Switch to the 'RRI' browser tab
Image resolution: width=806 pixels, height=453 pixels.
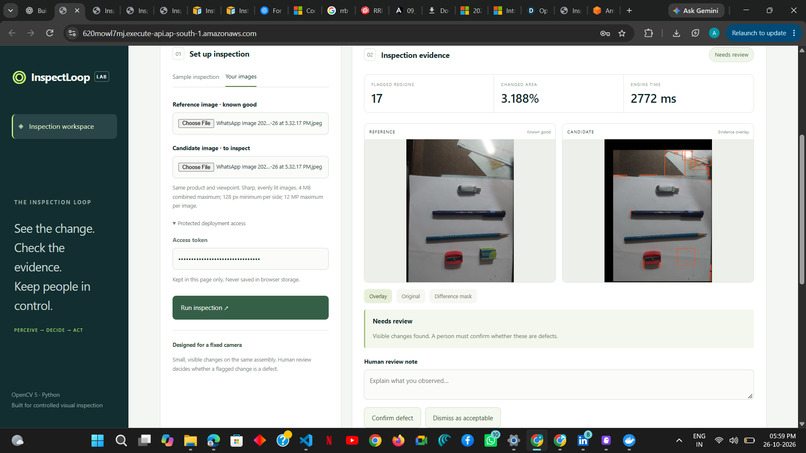coord(372,10)
